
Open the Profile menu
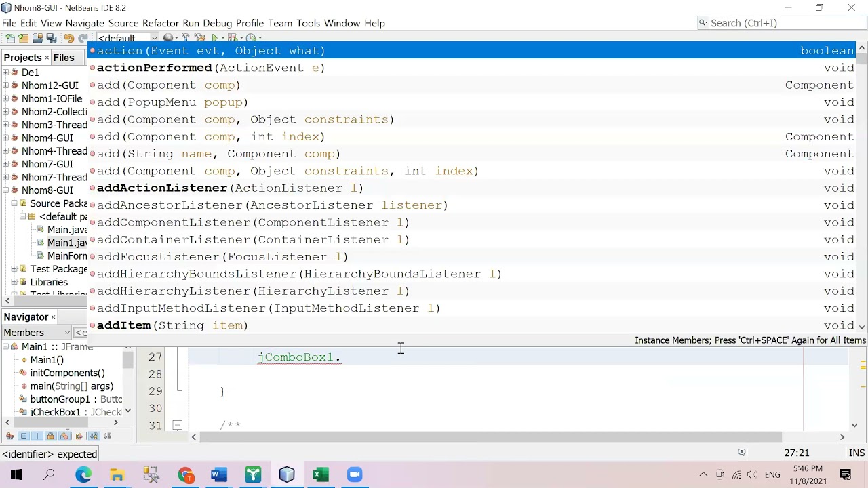point(250,23)
